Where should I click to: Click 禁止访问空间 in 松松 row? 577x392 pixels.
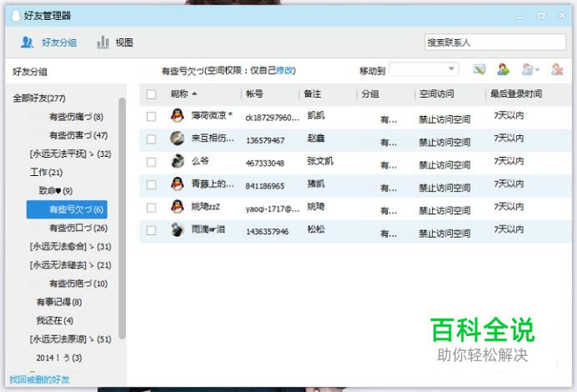pos(444,234)
